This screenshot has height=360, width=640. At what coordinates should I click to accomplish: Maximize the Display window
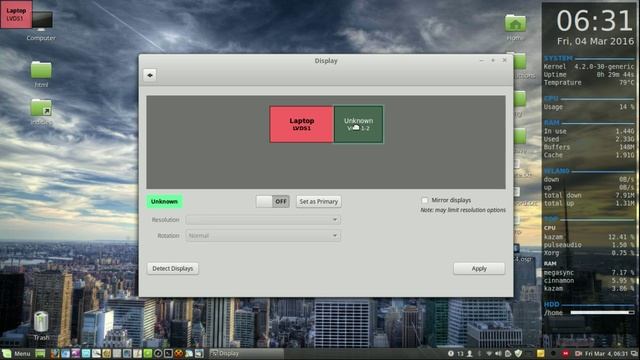tap(493, 60)
